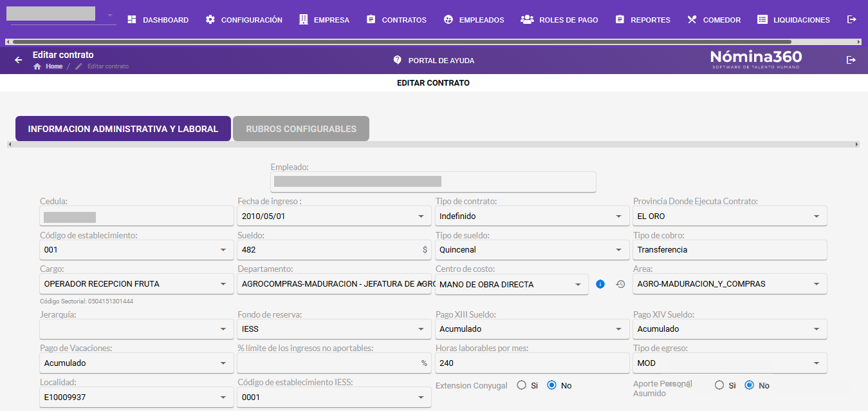This screenshot has width=868, height=411.
Task: Open Código de establecimiento dropdown
Action: [x=223, y=250]
